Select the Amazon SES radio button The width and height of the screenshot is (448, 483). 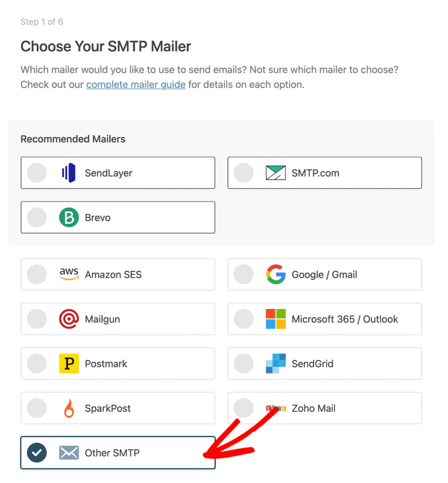click(x=37, y=274)
